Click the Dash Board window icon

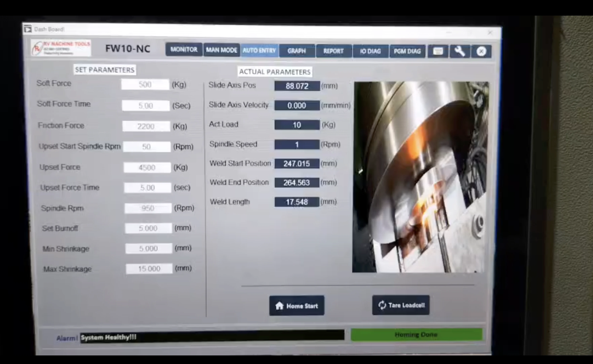click(28, 29)
